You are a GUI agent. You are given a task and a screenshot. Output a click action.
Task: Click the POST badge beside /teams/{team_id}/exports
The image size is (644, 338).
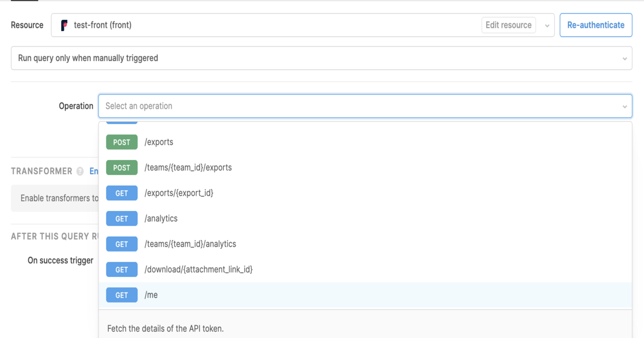[122, 168]
